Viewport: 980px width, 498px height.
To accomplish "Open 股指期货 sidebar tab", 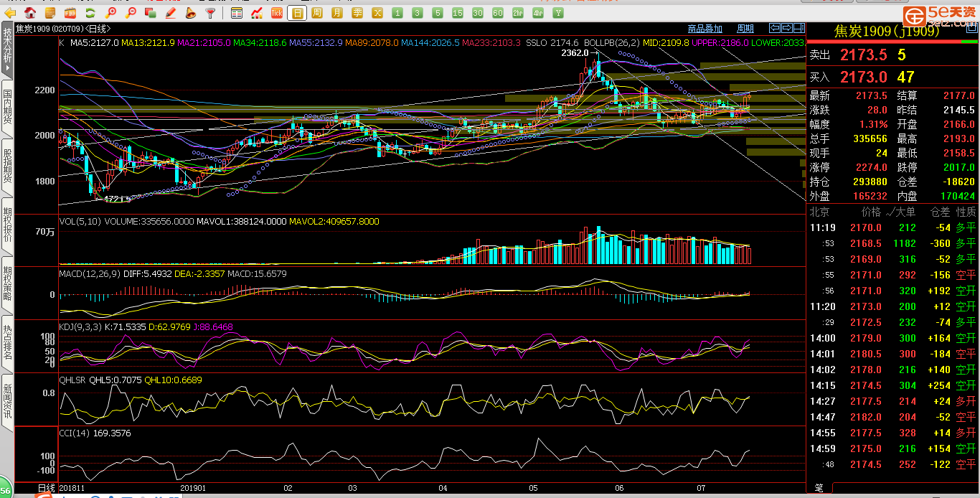I will tap(7, 166).
